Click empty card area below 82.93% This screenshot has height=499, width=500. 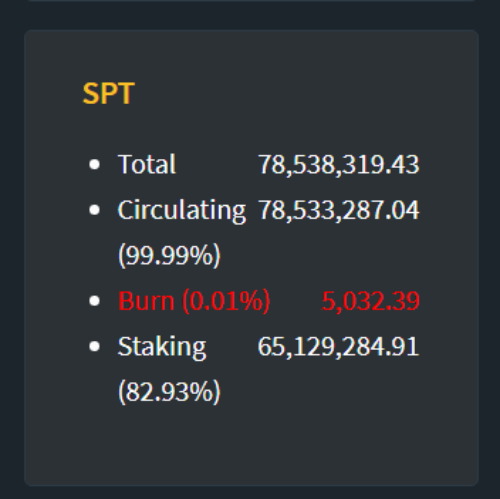pos(252,443)
